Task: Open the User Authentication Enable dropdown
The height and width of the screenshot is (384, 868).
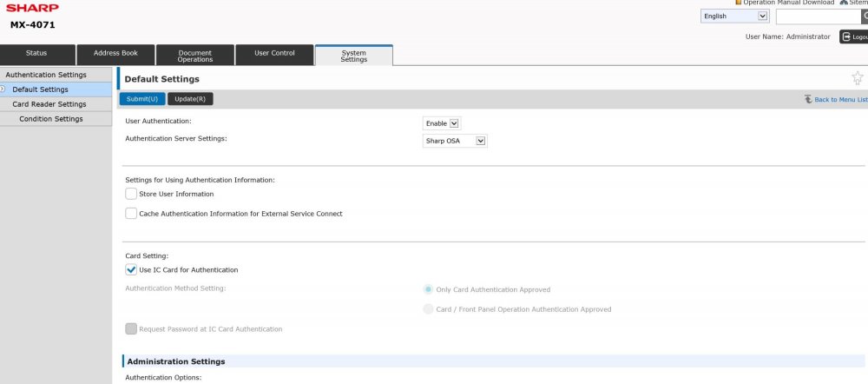Action: coord(442,123)
